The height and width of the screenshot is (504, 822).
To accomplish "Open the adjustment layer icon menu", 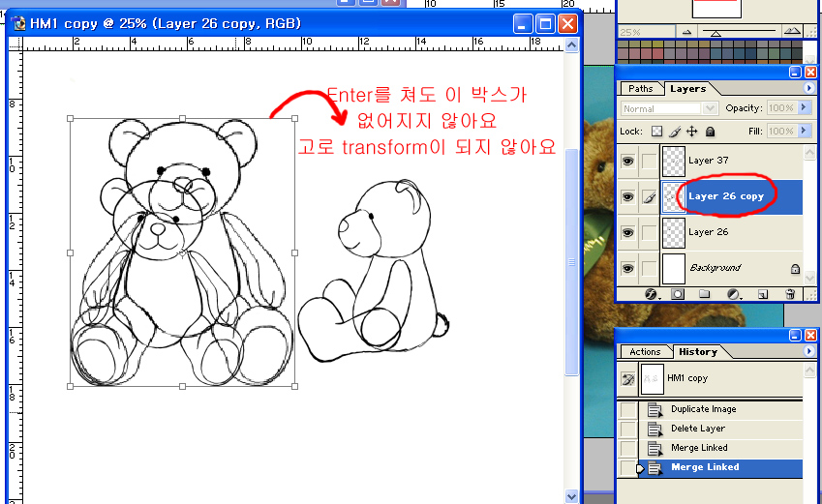I will 734,293.
